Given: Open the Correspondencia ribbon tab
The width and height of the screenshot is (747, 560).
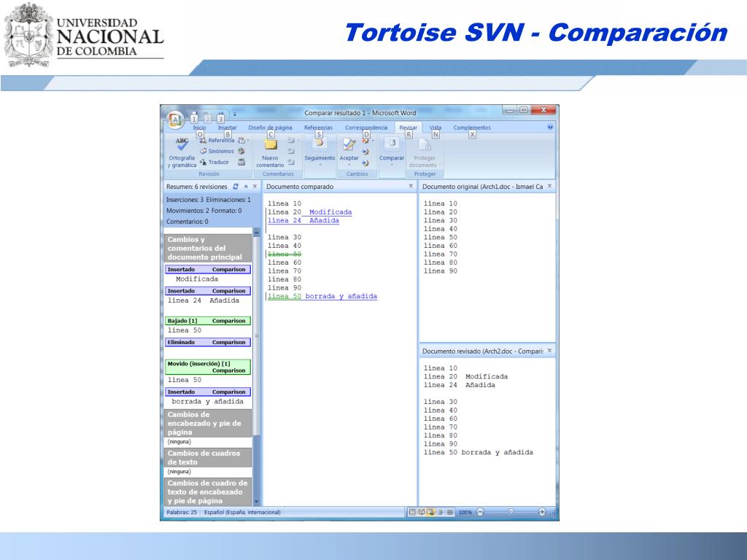Looking at the screenshot, I should click(x=366, y=128).
